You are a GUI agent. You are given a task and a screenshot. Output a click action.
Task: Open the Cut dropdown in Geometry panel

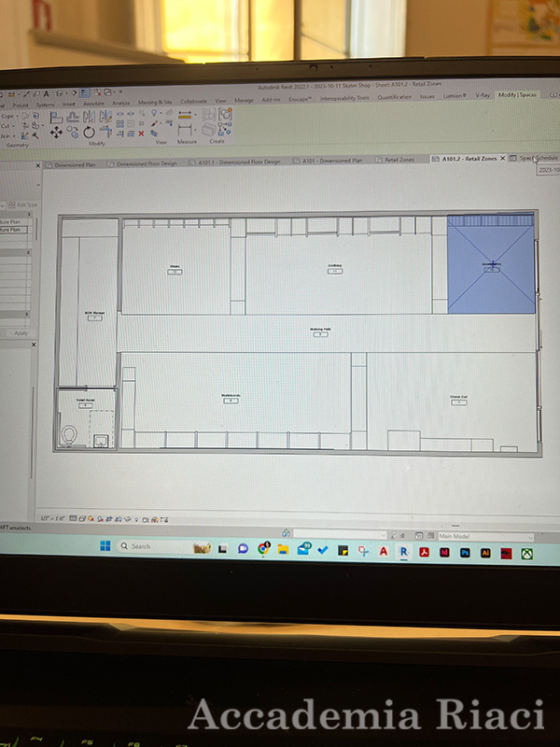pyautogui.click(x=8, y=126)
